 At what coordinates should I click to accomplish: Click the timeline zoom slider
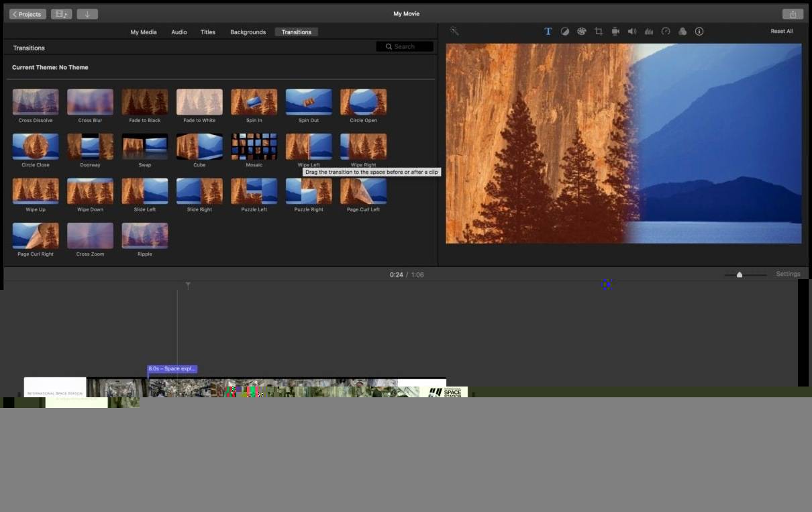(740, 274)
